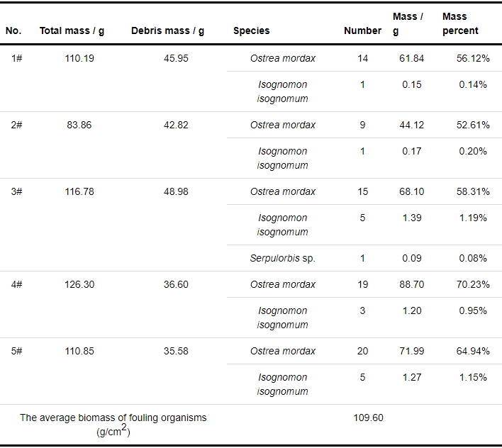Click the '1#' sample row label
The image size is (502, 448).
pos(16,58)
